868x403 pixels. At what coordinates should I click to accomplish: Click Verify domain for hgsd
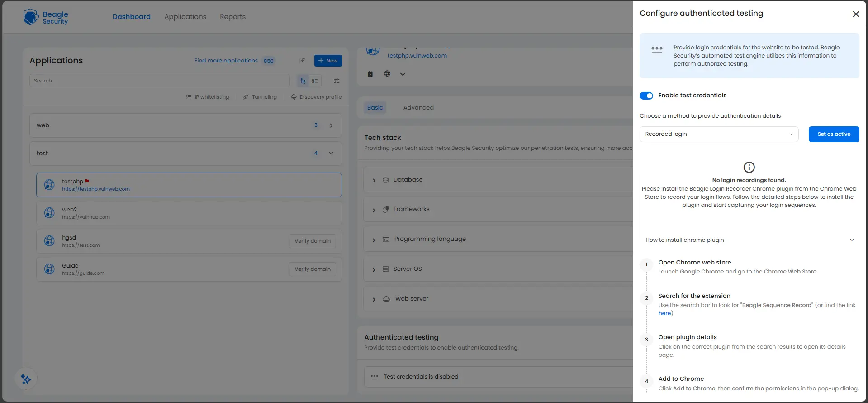tap(312, 241)
